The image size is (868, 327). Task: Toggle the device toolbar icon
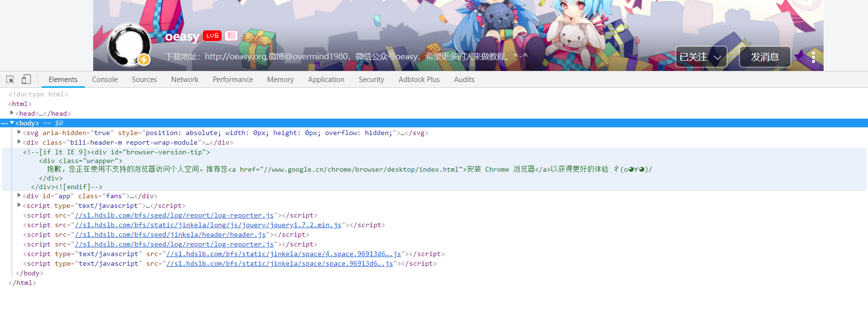[x=26, y=80]
